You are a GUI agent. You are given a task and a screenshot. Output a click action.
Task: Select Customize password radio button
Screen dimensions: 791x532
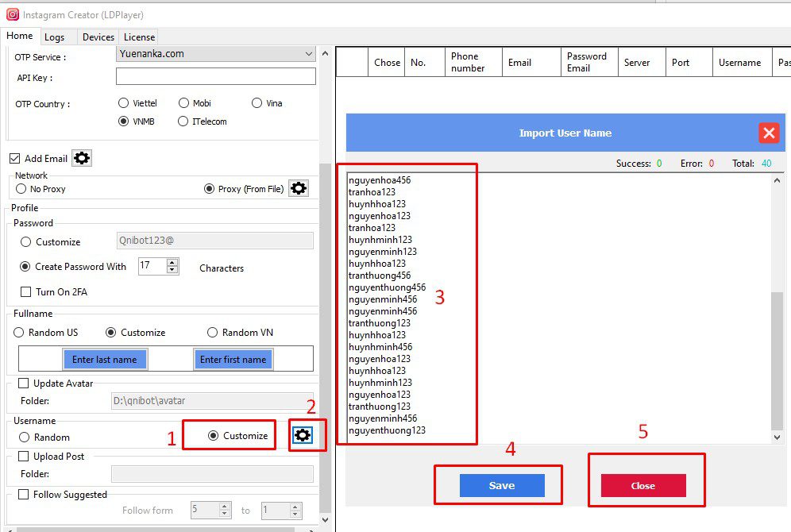(25, 242)
